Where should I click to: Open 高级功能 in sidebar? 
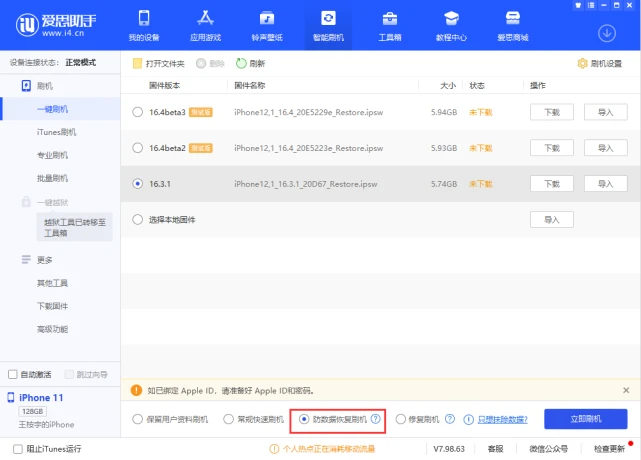click(52, 329)
